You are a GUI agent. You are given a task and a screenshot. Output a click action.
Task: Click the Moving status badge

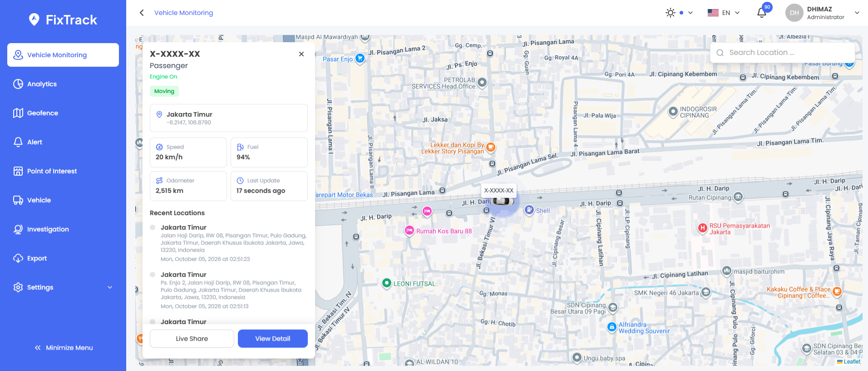pyautogui.click(x=164, y=91)
